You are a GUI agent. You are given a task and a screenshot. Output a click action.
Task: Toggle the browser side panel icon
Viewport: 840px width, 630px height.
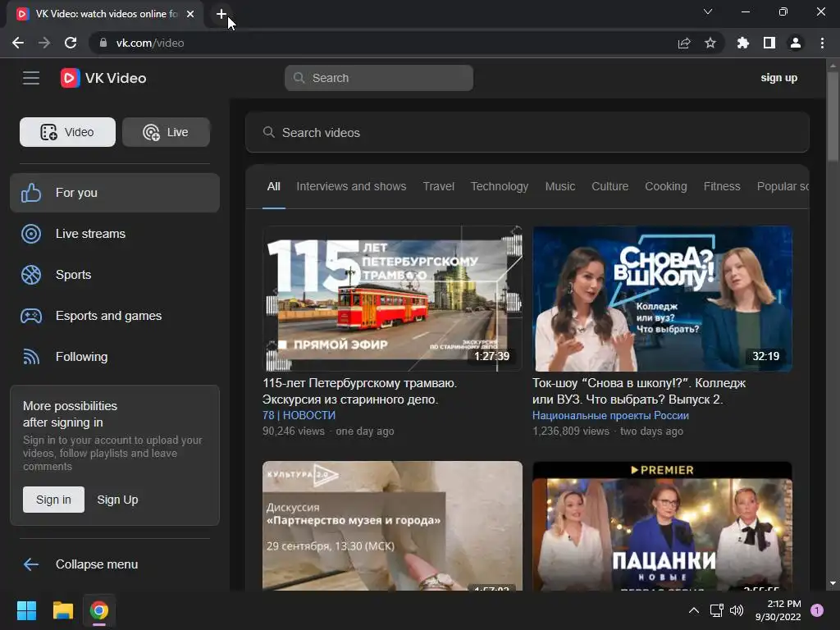coord(769,43)
